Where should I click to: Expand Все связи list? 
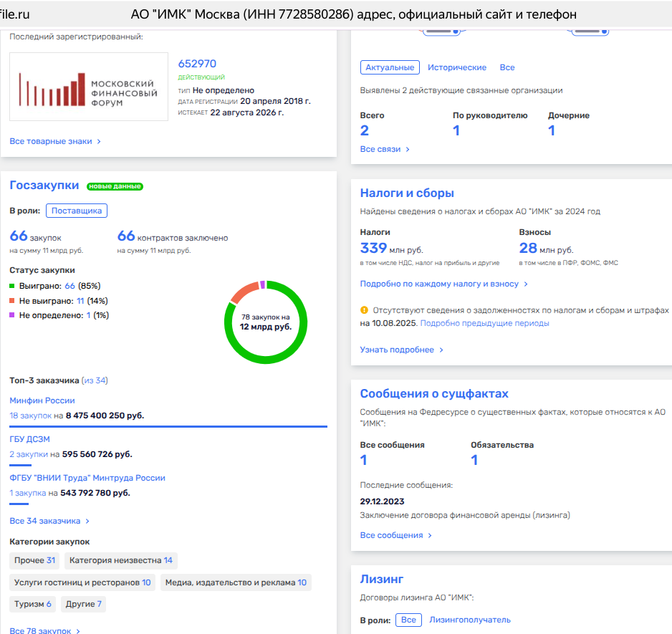pyautogui.click(x=385, y=149)
